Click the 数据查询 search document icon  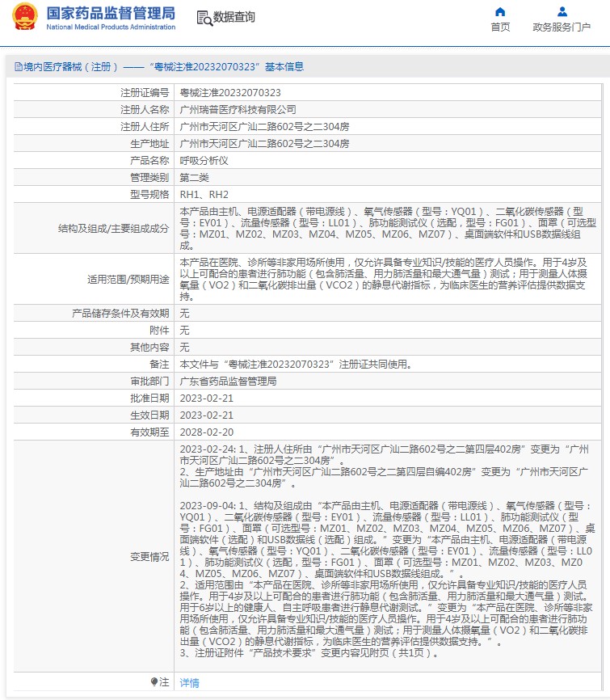(x=204, y=18)
